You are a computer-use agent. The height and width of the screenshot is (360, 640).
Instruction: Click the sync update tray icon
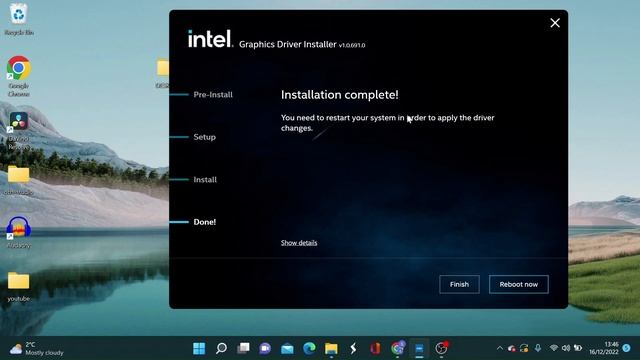(x=524, y=348)
